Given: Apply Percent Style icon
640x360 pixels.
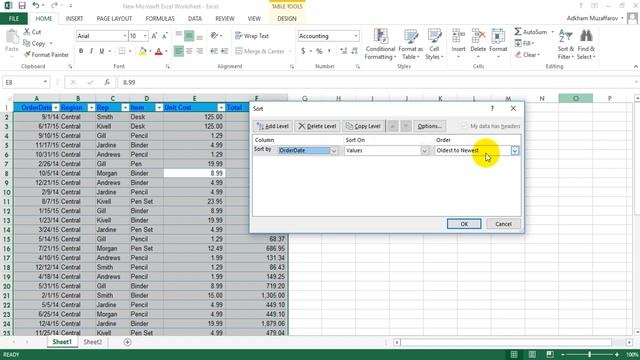Looking at the screenshot, I should (x=319, y=51).
